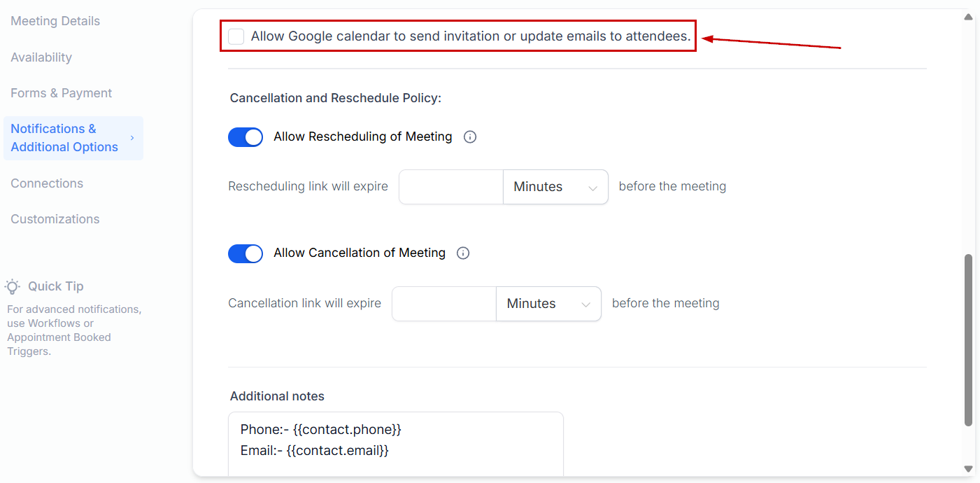Screen dimensions: 980x483
Task: Switch to the Connections section
Action: [x=47, y=183]
